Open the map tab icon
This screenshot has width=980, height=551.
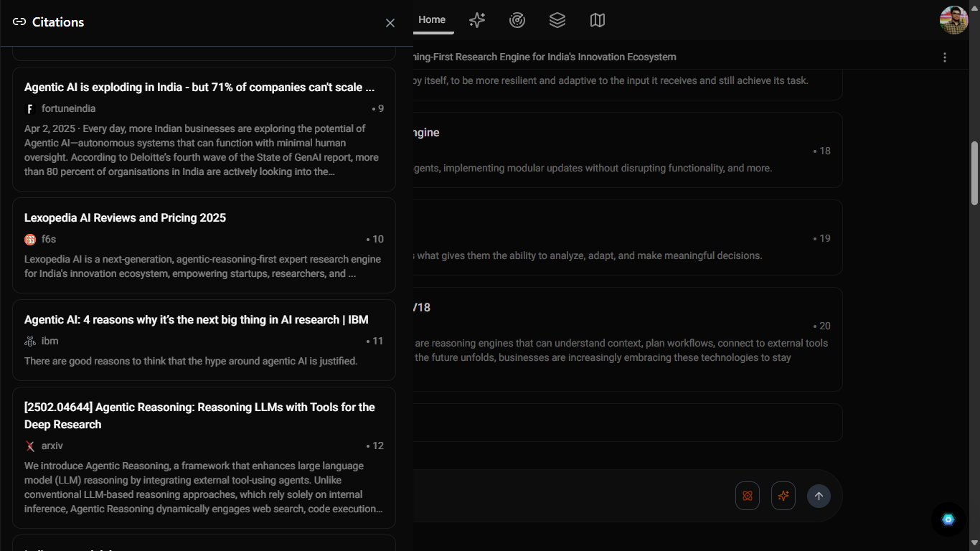[x=598, y=20]
